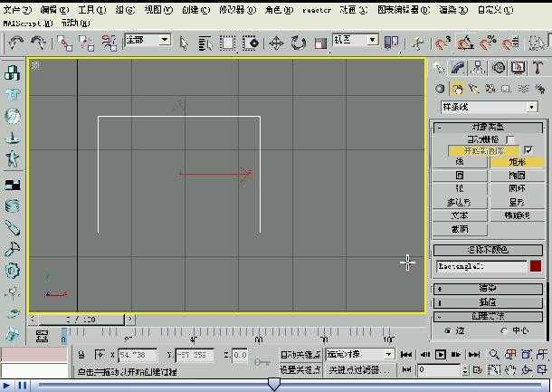
Task: Activate the Select and Link tool
Action: 65,43
